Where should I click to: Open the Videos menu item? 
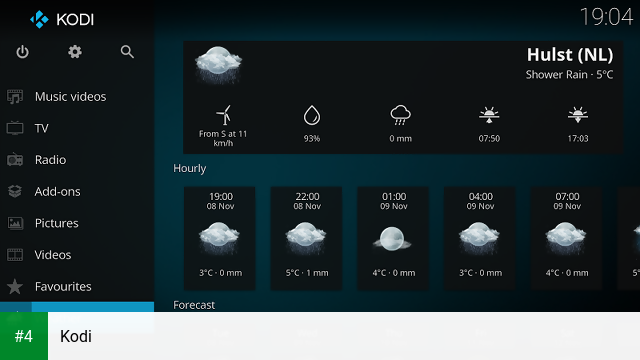click(77, 255)
